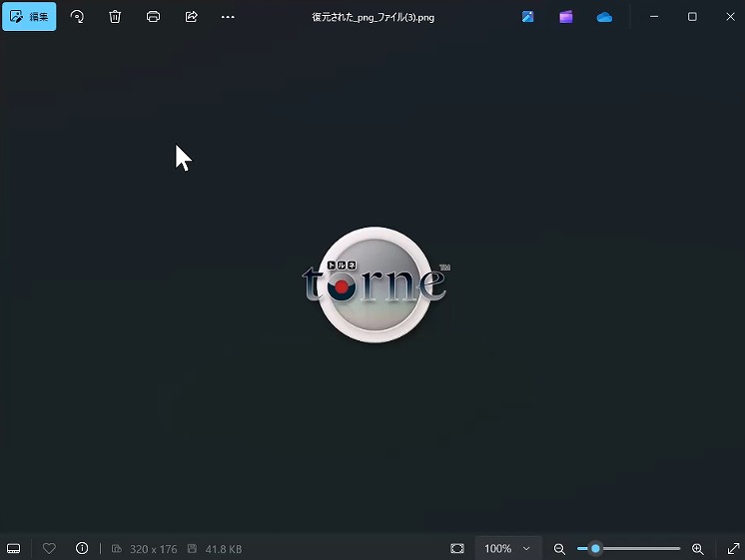This screenshot has width=745, height=560.
Task: Toggle favorite with the heart icon
Action: tap(49, 549)
